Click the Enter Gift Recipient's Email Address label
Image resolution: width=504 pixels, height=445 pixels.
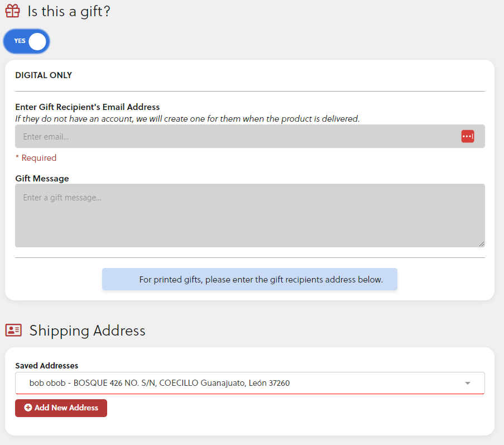click(x=88, y=107)
